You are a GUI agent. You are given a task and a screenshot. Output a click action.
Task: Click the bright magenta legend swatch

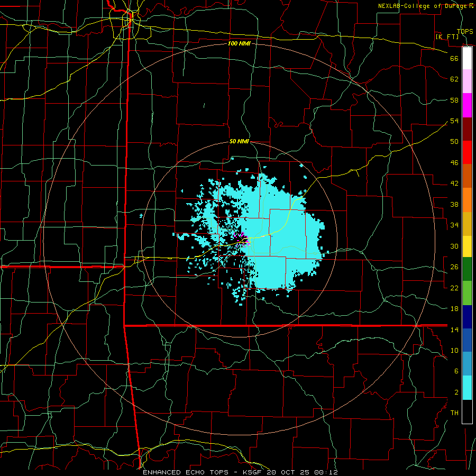pos(467,105)
